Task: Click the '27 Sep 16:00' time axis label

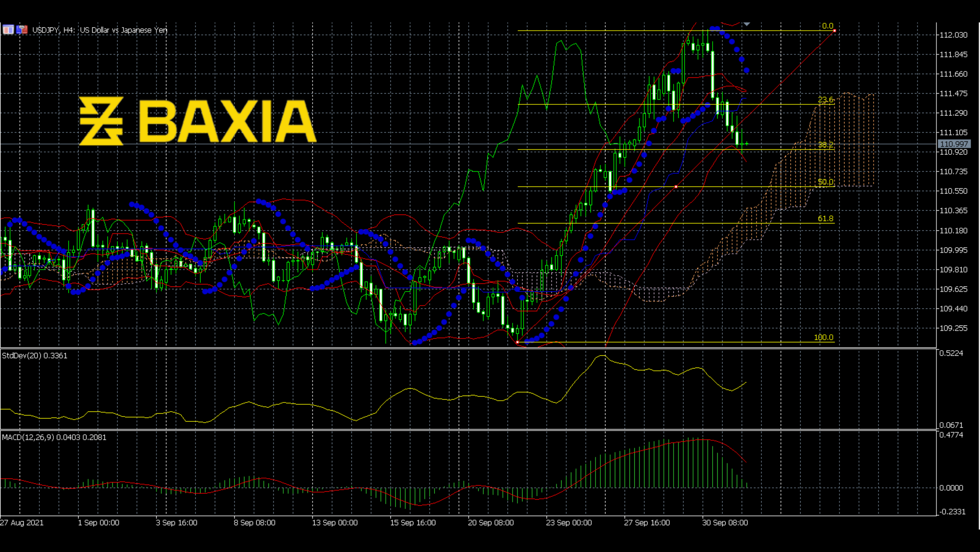Action: pos(647,523)
